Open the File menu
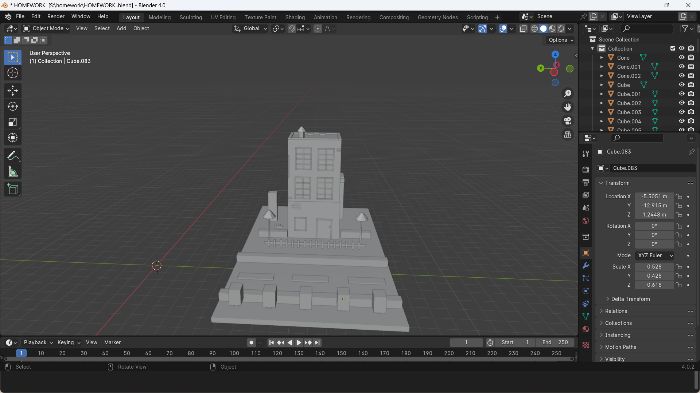The height and width of the screenshot is (393, 700). [x=20, y=17]
